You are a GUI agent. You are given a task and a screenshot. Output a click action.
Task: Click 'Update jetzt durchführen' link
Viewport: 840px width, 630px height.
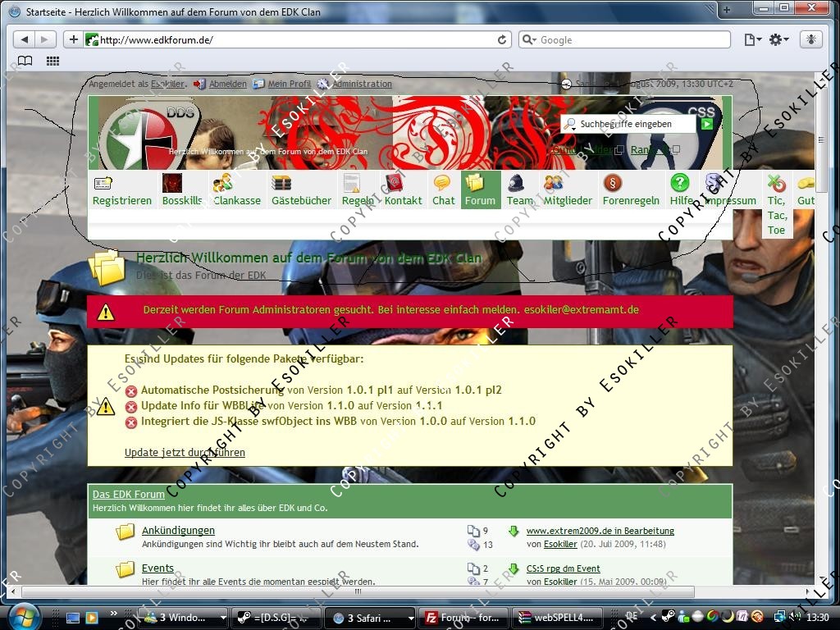pos(185,452)
